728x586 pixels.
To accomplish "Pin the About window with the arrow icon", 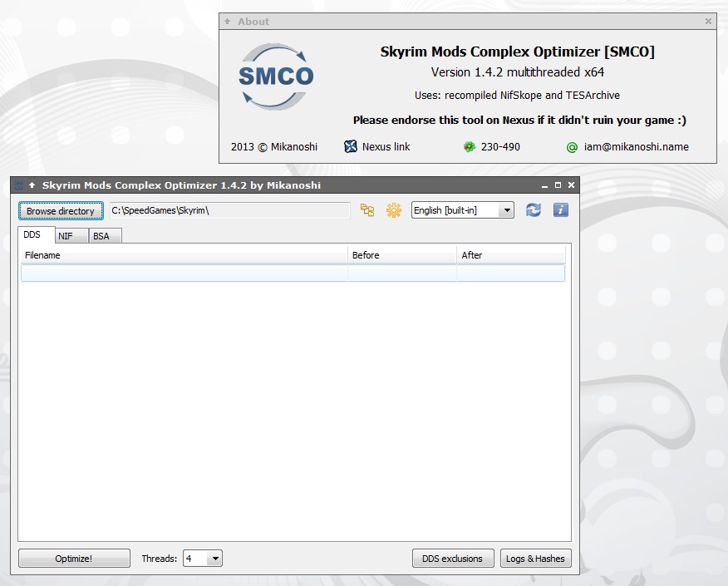I will tap(228, 22).
